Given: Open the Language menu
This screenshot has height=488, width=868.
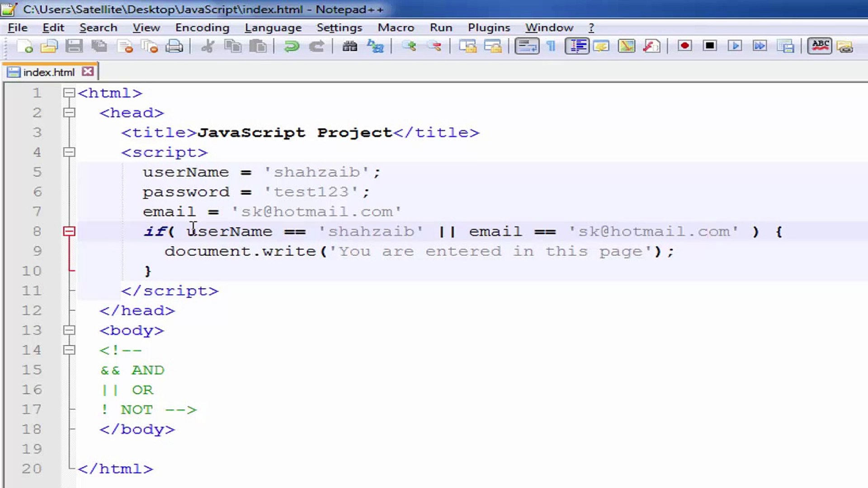Looking at the screenshot, I should [273, 28].
